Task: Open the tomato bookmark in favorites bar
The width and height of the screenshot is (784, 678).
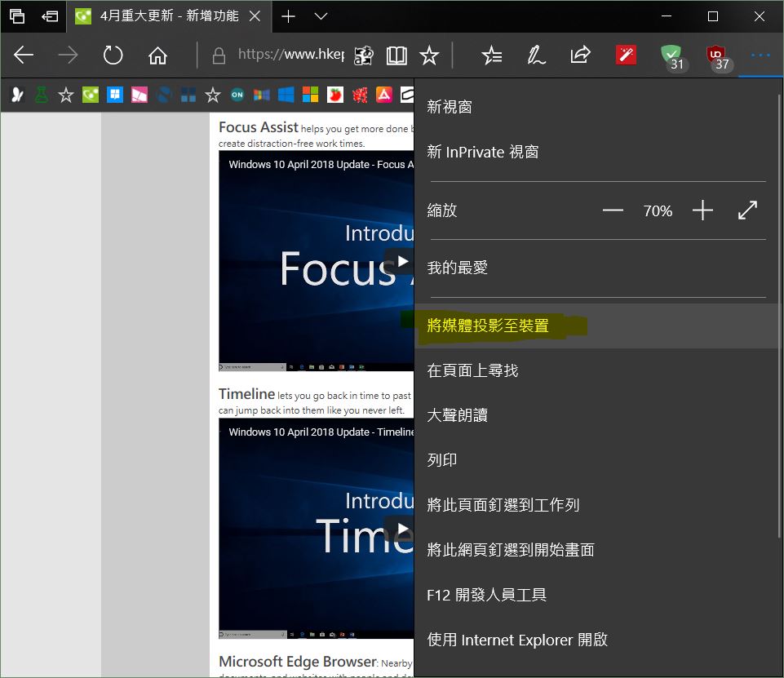Action: click(x=335, y=95)
